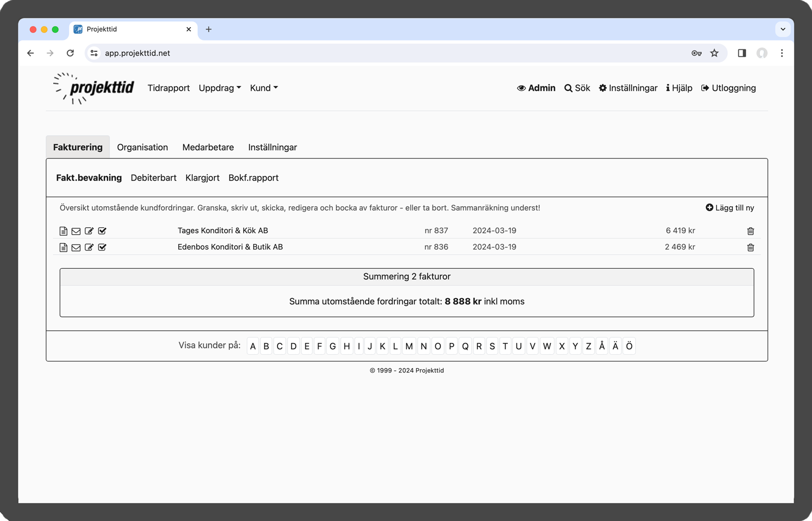Click Lägg till ny button

[729, 208]
